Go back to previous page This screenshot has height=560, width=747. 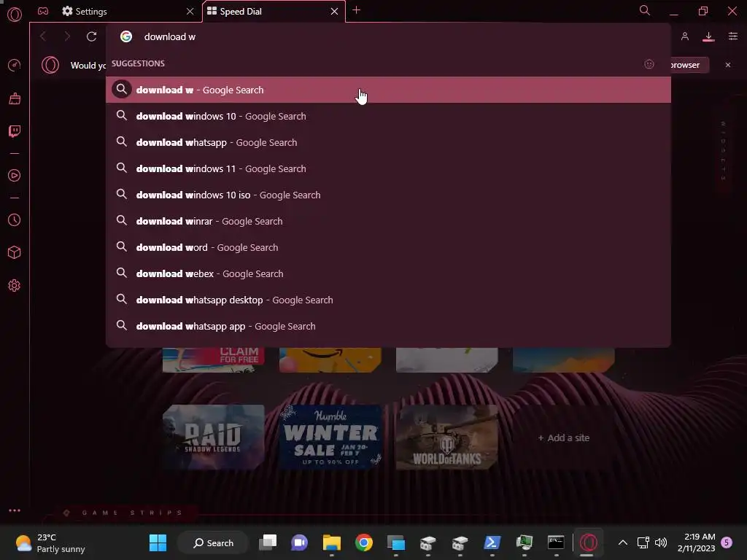coord(43,36)
